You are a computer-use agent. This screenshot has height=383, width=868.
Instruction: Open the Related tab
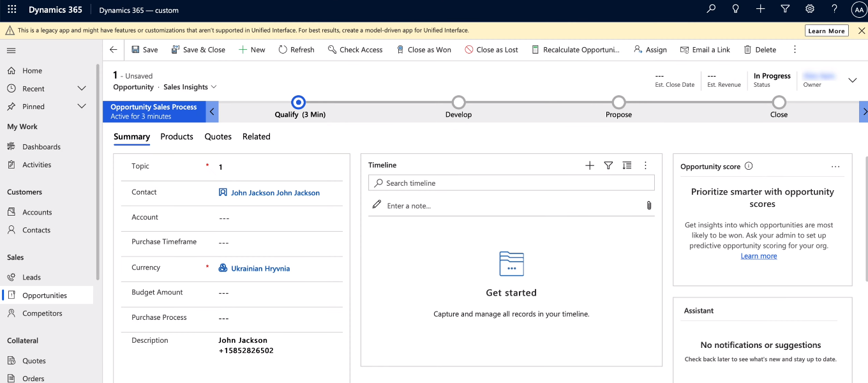[x=257, y=137]
